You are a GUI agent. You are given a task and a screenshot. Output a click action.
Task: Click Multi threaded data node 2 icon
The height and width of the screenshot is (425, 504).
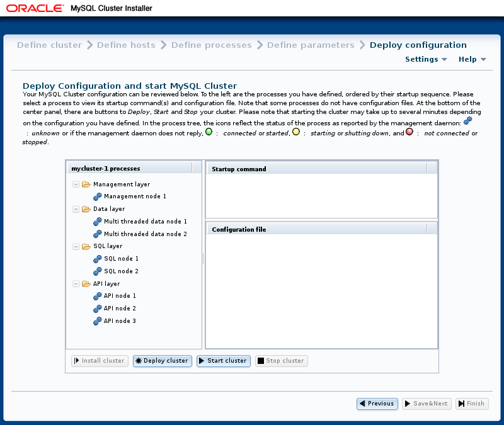pos(97,234)
